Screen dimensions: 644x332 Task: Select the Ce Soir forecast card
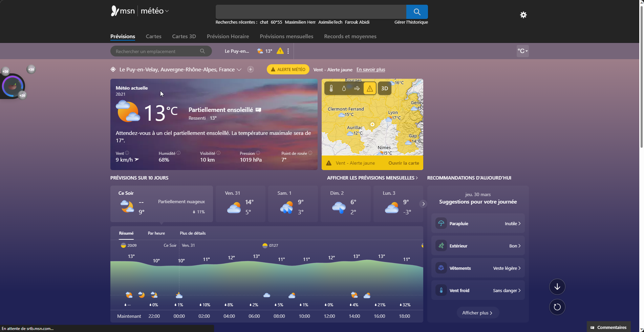coord(162,204)
